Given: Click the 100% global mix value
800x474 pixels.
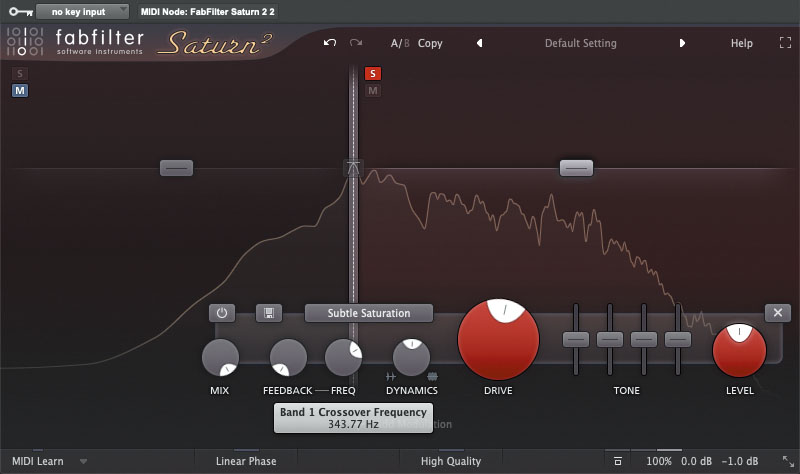Looking at the screenshot, I should pyautogui.click(x=659, y=461).
